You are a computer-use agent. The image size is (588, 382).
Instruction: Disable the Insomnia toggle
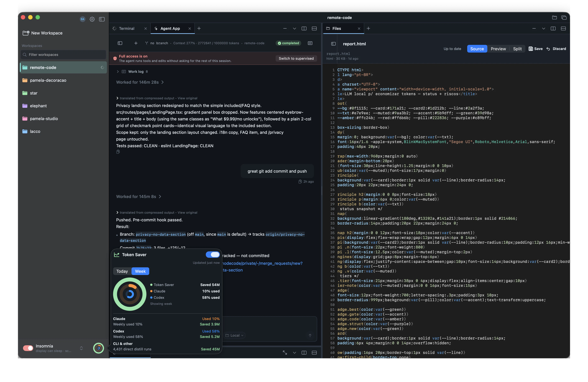(x=28, y=348)
